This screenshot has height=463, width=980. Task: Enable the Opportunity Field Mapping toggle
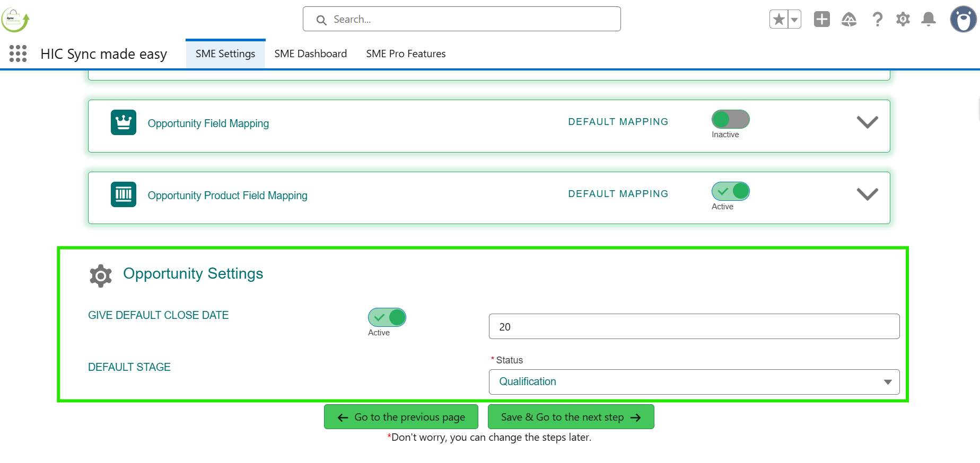pos(730,120)
